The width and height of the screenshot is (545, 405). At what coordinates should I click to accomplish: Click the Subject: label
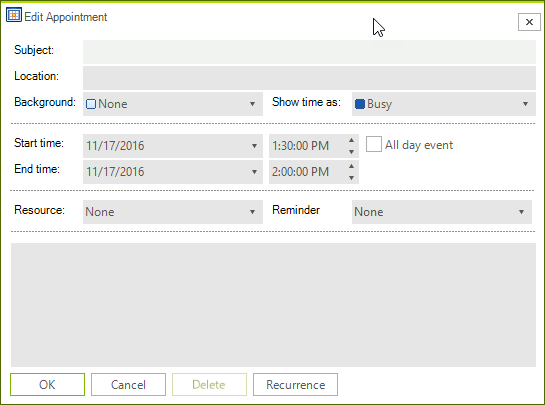click(34, 50)
